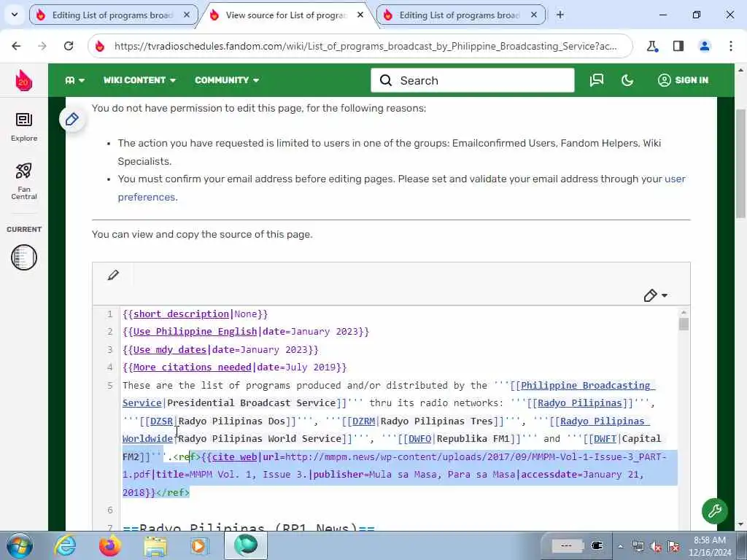The height and width of the screenshot is (560, 747).
Task: Launch Internet Explorer from taskbar
Action: pos(65,545)
